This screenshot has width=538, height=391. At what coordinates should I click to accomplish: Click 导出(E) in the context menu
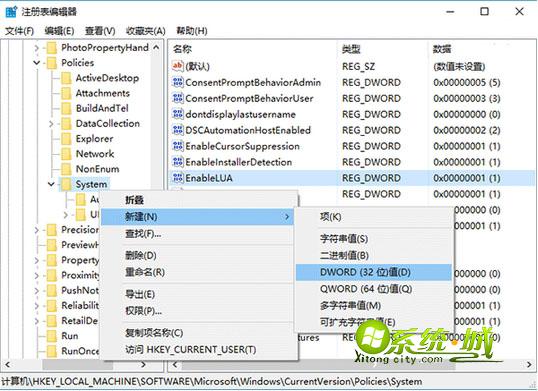tap(197, 294)
